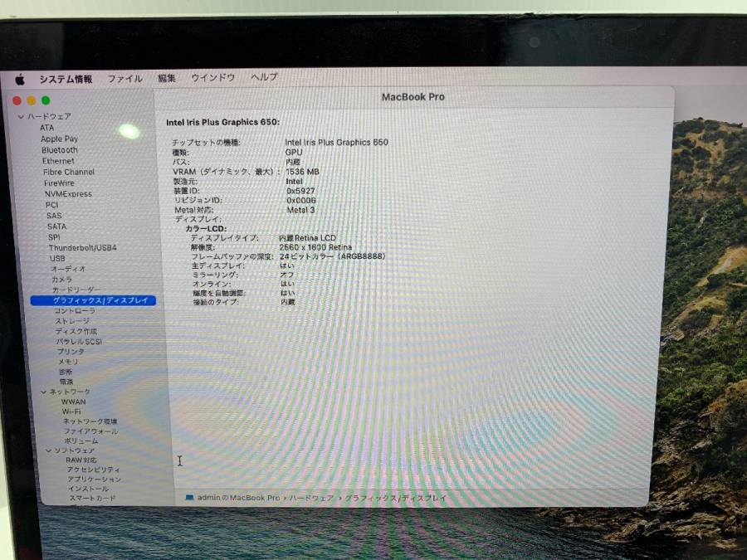This screenshot has width=747, height=560.
Task: Open the Apple menu
Action: point(20,80)
